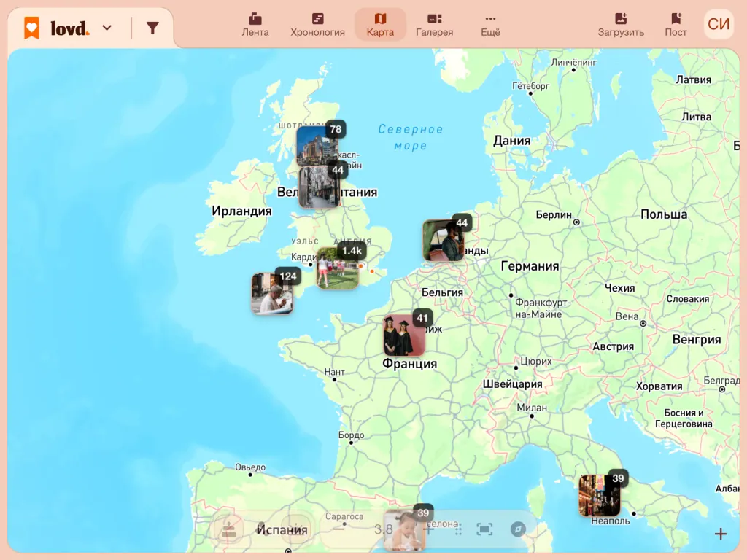
Task: Click the Германия country label
Action: 530,265
